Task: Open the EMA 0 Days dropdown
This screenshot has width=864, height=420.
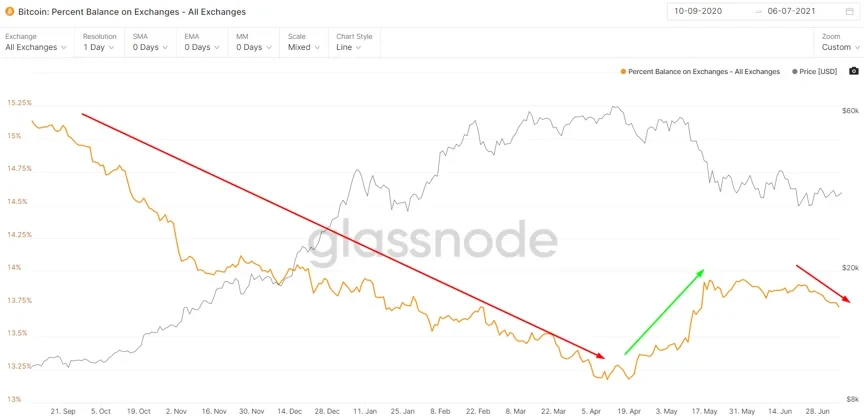Action: [203, 47]
